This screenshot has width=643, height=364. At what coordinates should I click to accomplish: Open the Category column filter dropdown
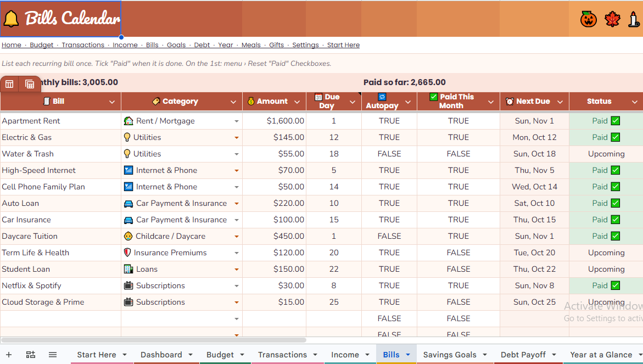tap(233, 102)
